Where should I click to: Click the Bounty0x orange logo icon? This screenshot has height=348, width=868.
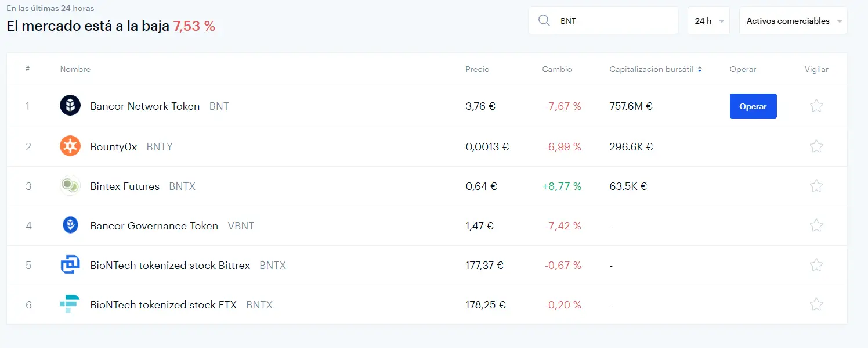click(70, 146)
